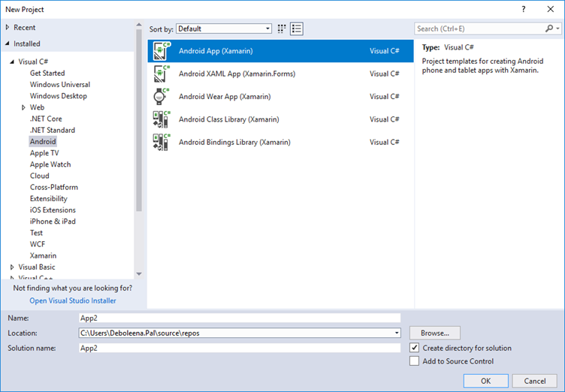Image resolution: width=565 pixels, height=392 pixels.
Task: Expand the Visual Basic tree node
Action: point(12,267)
